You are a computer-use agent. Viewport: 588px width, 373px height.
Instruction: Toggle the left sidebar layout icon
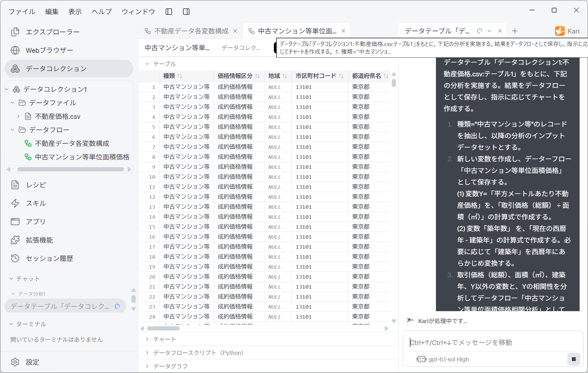tap(169, 12)
